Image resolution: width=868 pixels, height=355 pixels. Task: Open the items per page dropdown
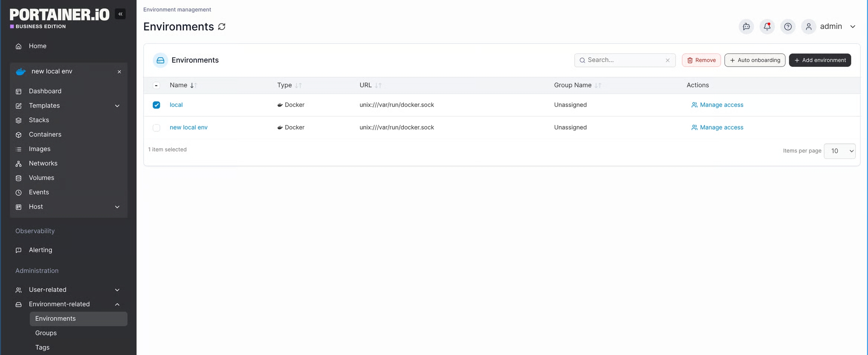(x=839, y=151)
